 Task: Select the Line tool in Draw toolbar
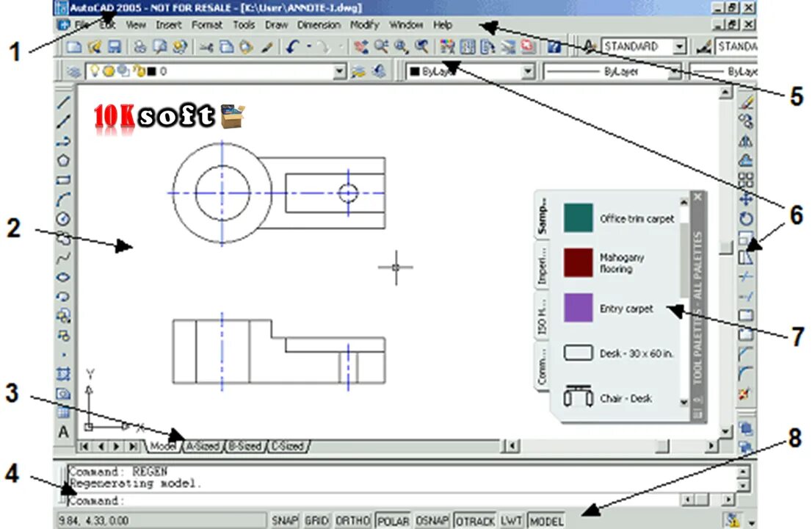point(63,102)
